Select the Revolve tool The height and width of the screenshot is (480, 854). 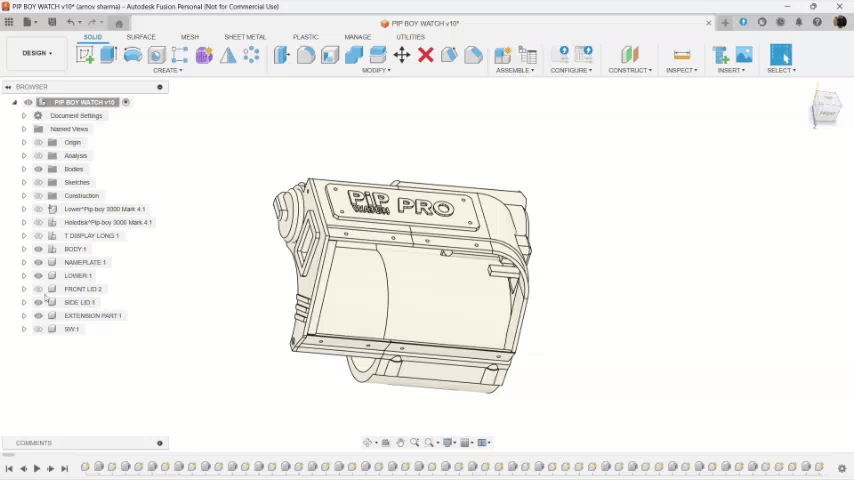pos(132,54)
